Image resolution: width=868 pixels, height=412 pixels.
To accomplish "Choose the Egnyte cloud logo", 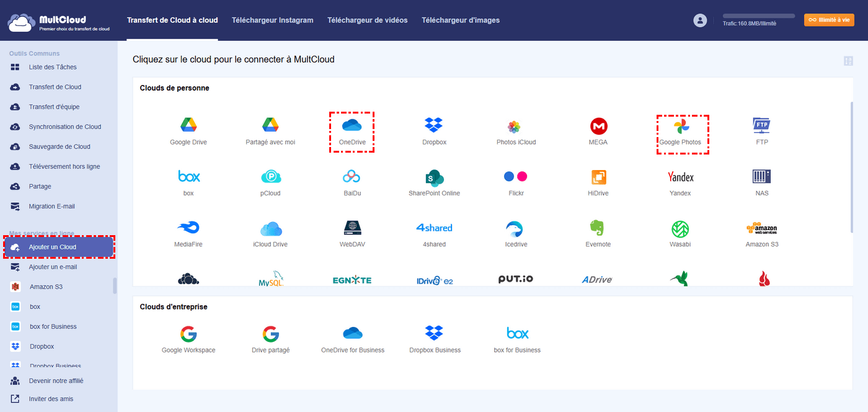I will click(x=352, y=280).
